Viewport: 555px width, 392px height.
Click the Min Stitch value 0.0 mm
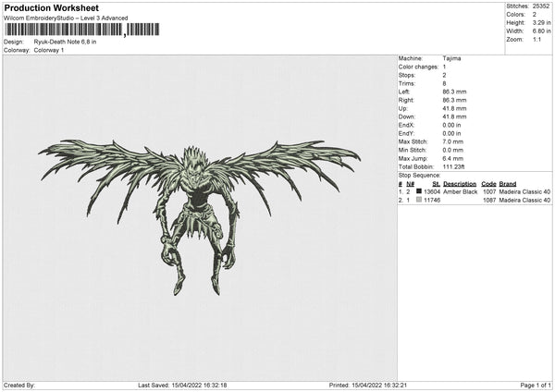click(453, 150)
